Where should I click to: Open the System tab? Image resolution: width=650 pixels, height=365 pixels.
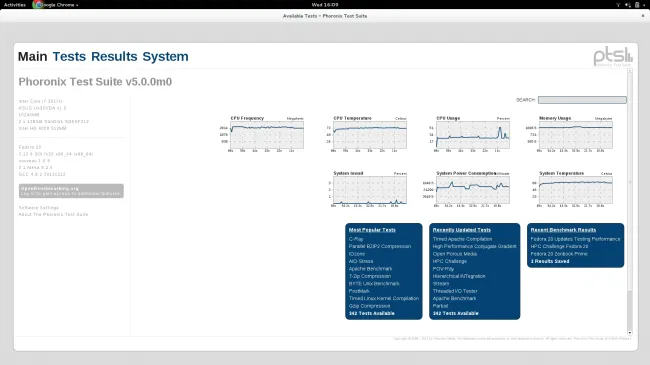click(165, 56)
